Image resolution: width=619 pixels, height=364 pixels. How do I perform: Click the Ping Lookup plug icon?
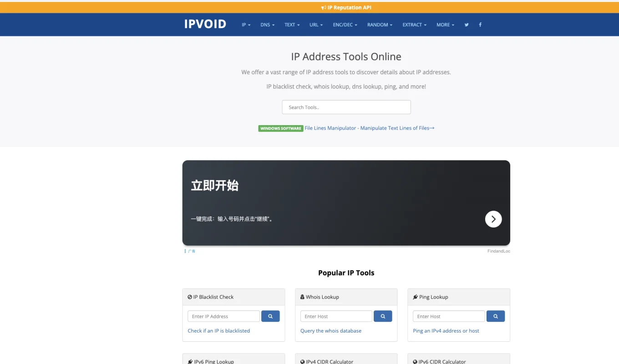click(x=415, y=297)
